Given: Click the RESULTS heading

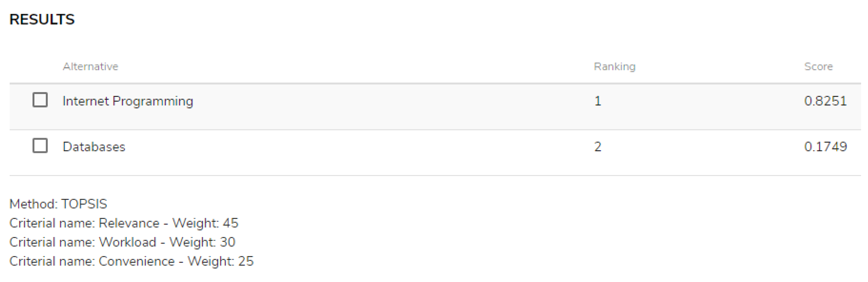Looking at the screenshot, I should 42,19.
